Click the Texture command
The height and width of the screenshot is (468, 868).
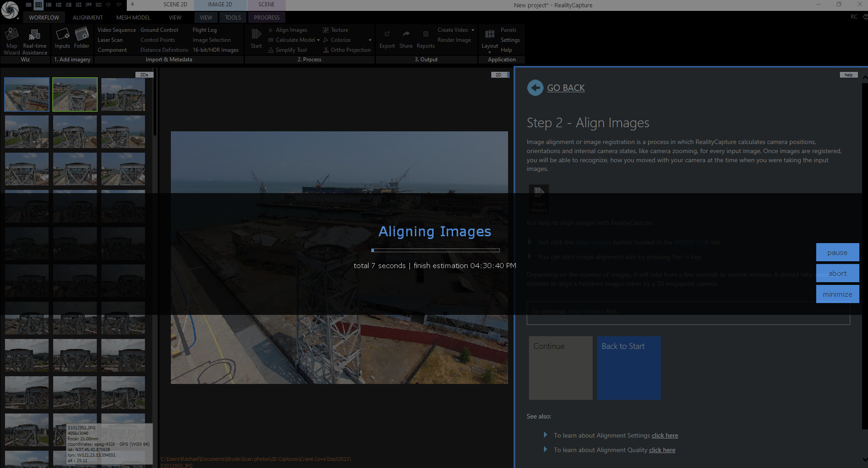[335, 30]
